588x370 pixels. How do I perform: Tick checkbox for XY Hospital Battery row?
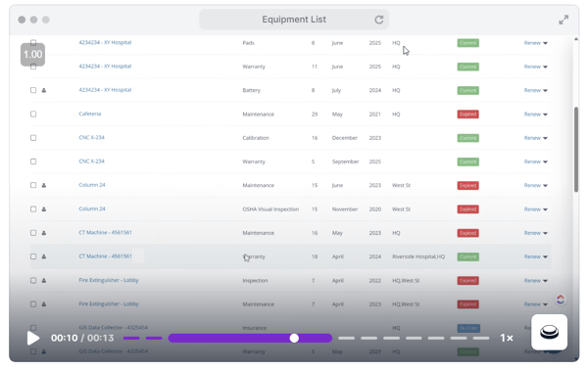pyautogui.click(x=33, y=90)
